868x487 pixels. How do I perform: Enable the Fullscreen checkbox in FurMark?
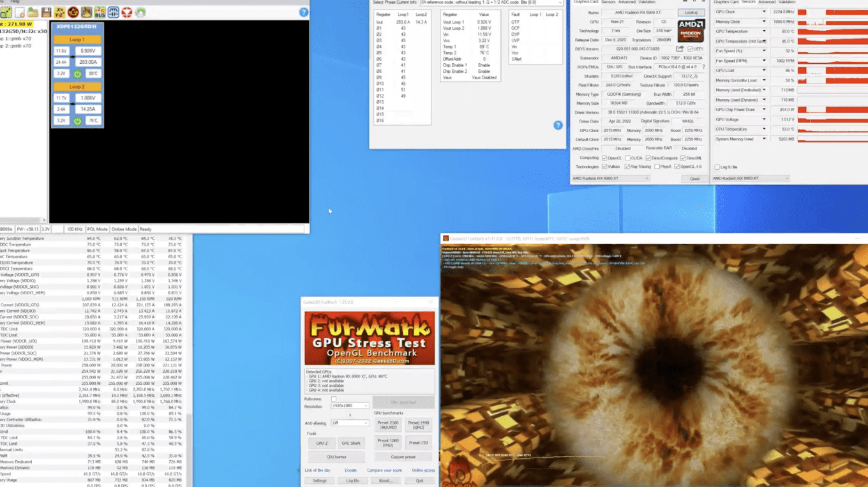[x=334, y=399]
